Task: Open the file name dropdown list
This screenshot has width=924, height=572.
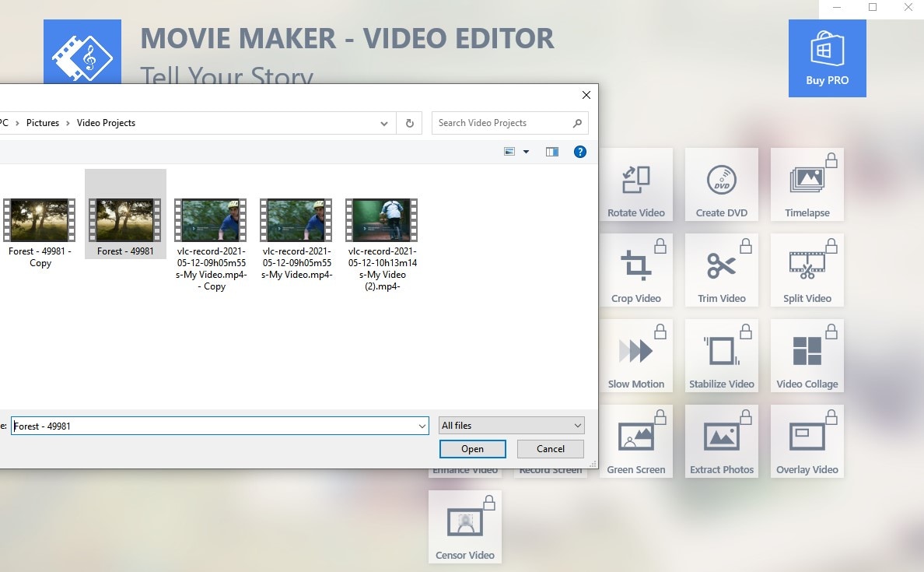Action: [x=422, y=426]
